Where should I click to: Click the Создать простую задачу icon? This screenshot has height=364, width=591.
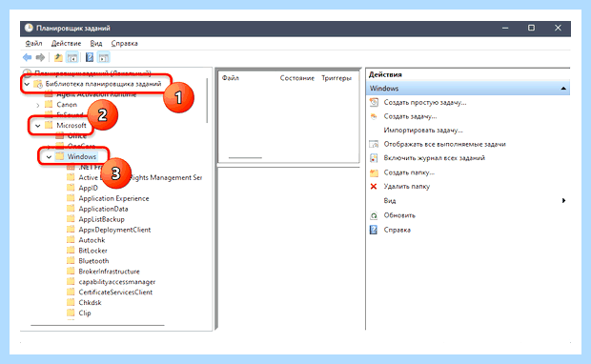(x=374, y=102)
